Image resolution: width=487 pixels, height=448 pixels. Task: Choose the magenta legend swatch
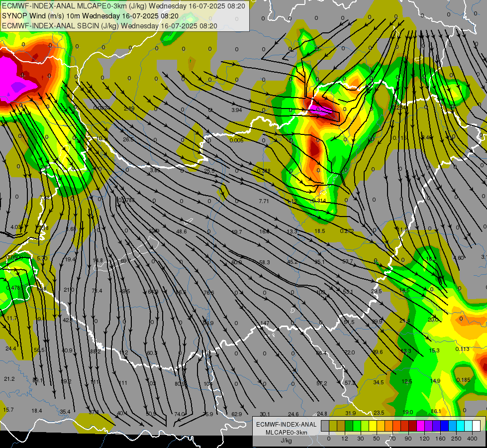[x=421, y=426]
